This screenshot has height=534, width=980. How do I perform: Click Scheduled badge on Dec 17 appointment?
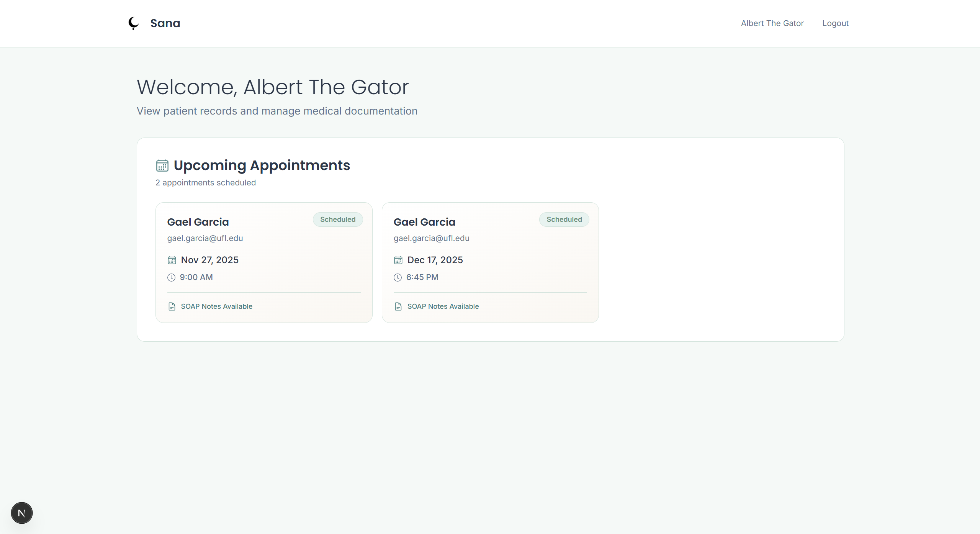564,219
